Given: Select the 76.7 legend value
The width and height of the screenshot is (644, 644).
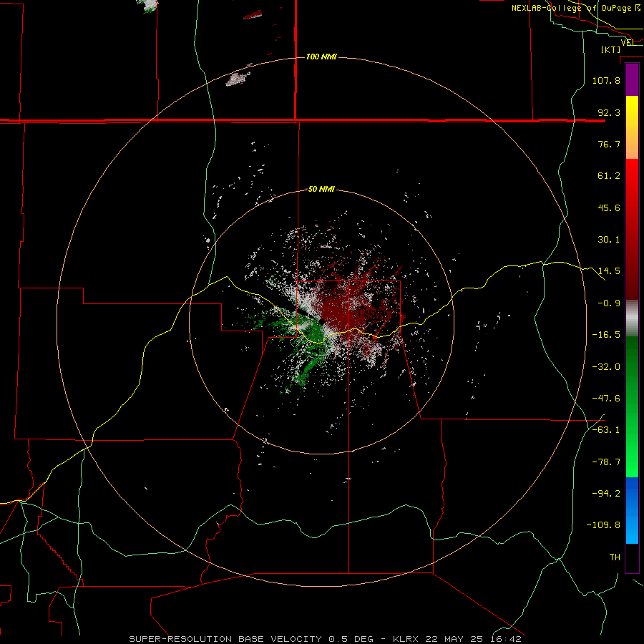Looking at the screenshot, I should [609, 144].
